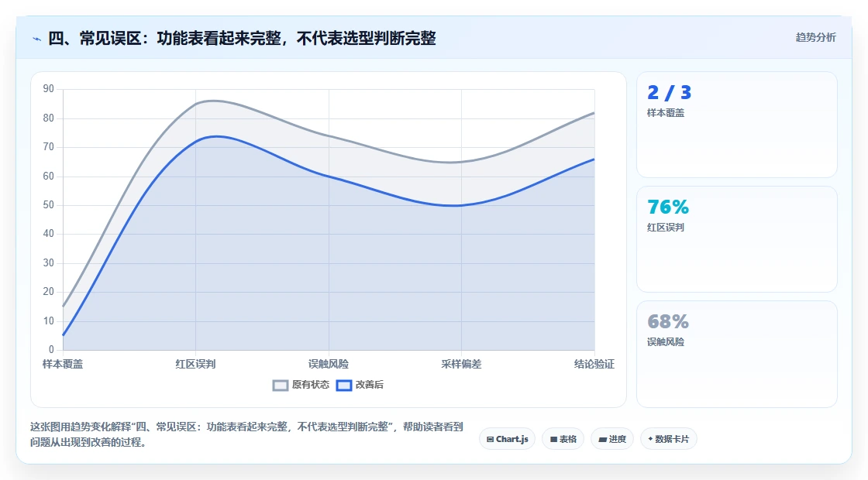868x480 pixels.
Task: Click the 50 y-axis tick value
Action: point(49,205)
